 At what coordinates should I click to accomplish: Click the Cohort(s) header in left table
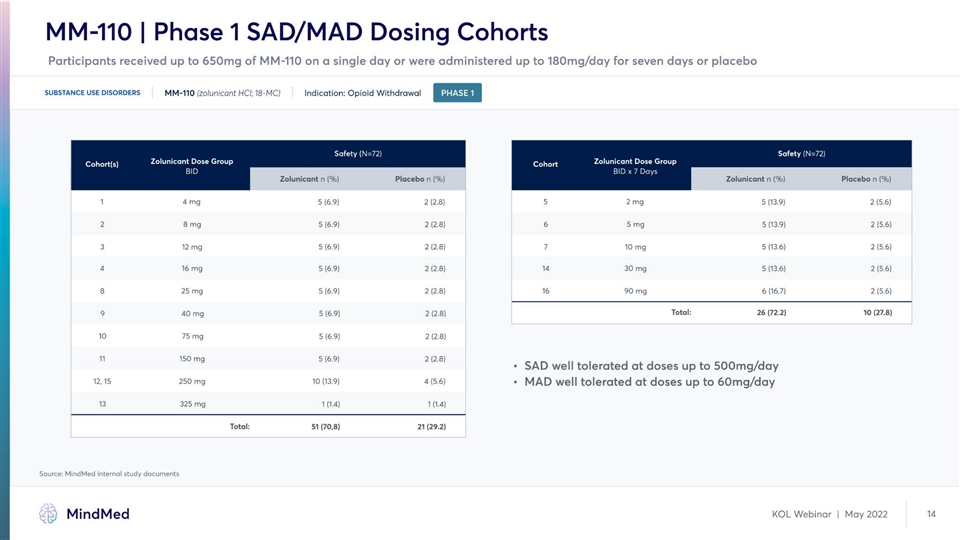pos(102,164)
